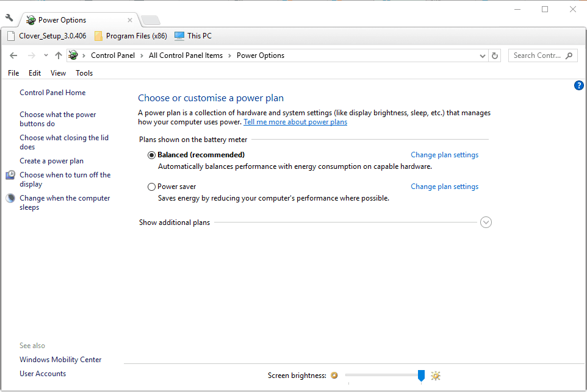Change plan settings for Power saver

tap(444, 187)
